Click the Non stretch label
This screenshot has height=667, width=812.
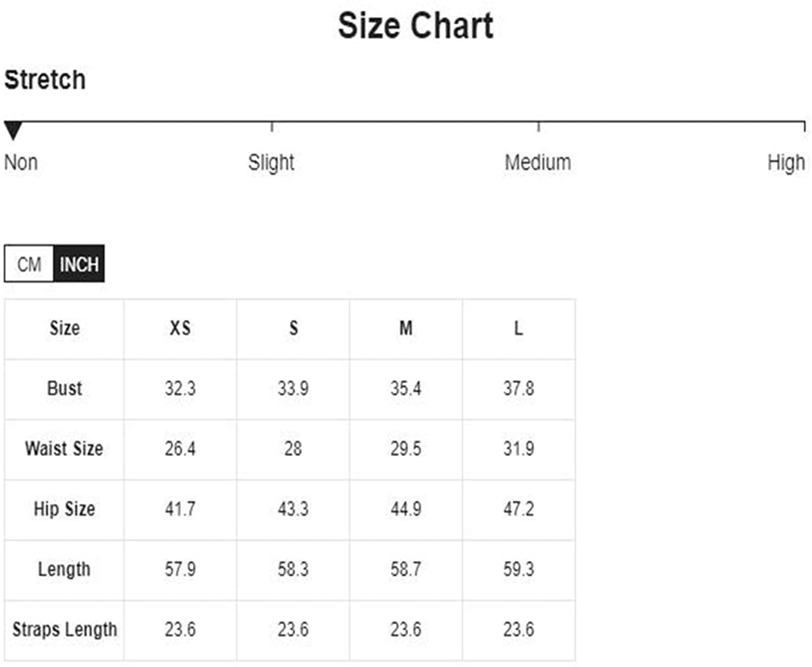pos(21,162)
